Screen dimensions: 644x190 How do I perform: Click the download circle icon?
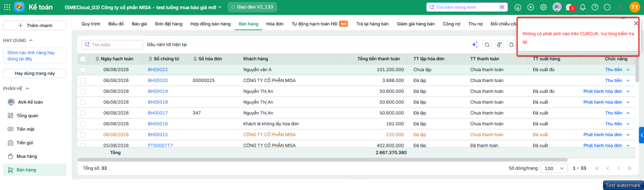click(x=518, y=7)
